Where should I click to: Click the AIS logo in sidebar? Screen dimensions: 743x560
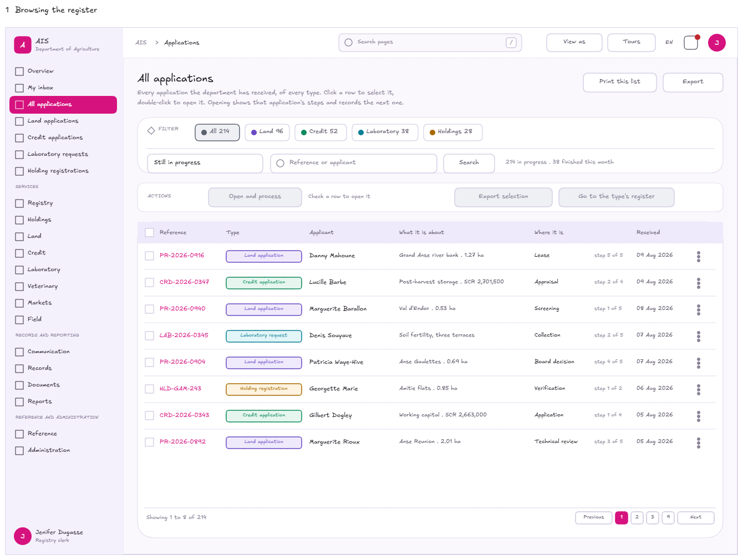pos(23,45)
